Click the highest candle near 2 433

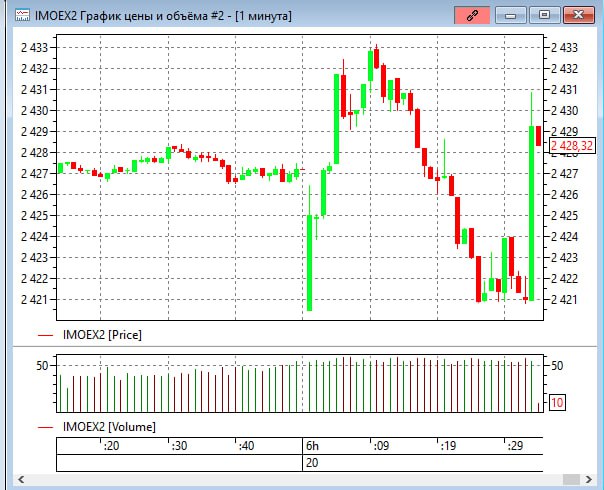pyautogui.click(x=376, y=58)
